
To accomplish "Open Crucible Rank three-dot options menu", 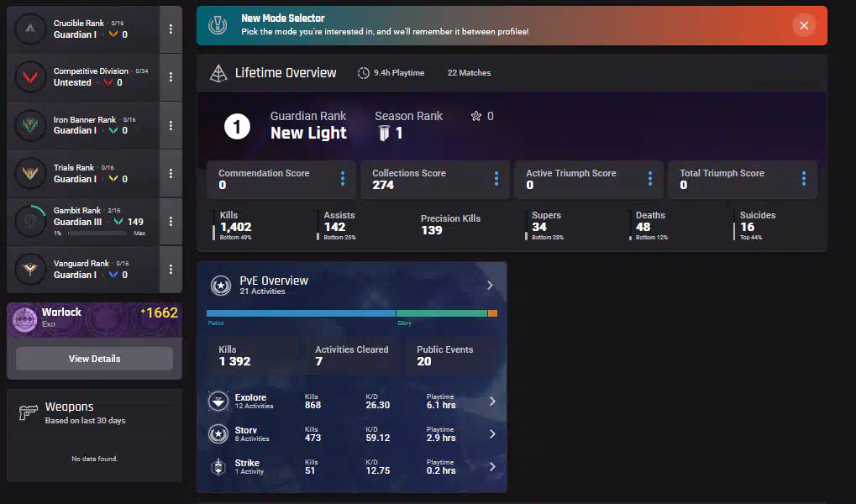I will tap(171, 29).
